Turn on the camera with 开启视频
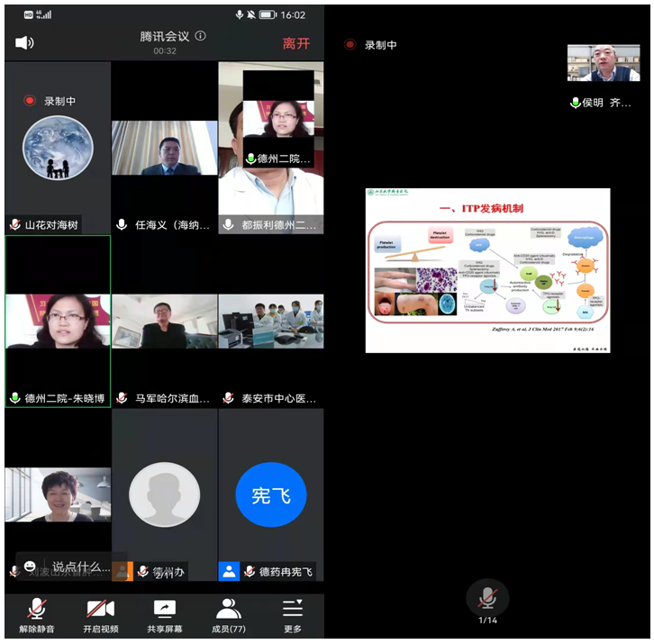This screenshot has height=644, width=654. click(100, 614)
